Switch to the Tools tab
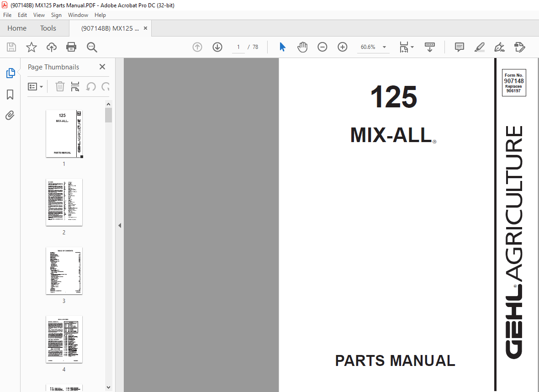The image size is (539, 392). 48,28
